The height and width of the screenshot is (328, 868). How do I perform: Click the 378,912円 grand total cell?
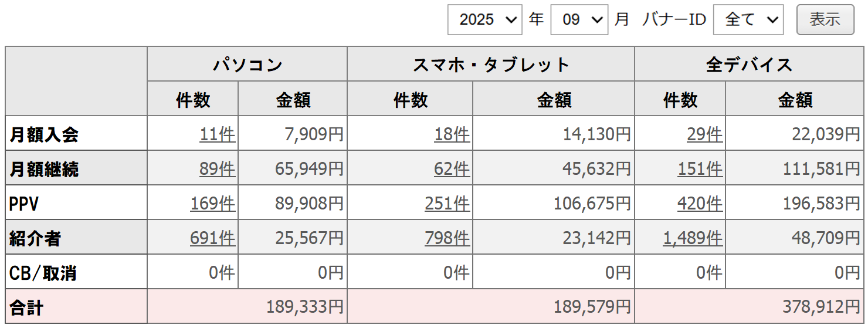click(x=820, y=306)
